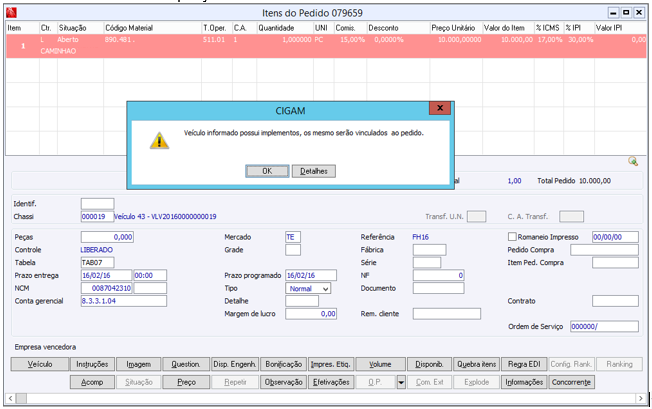
Task: Click the Mercado field showing TE
Action: 293,237
